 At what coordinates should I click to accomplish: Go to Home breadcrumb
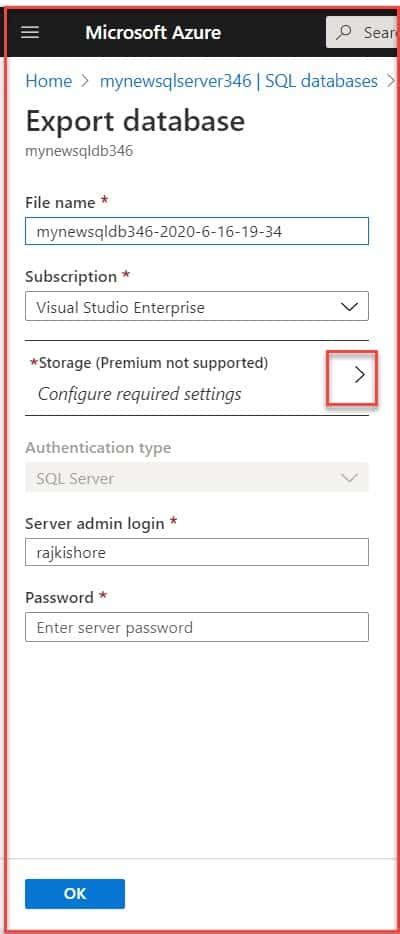coord(49,81)
